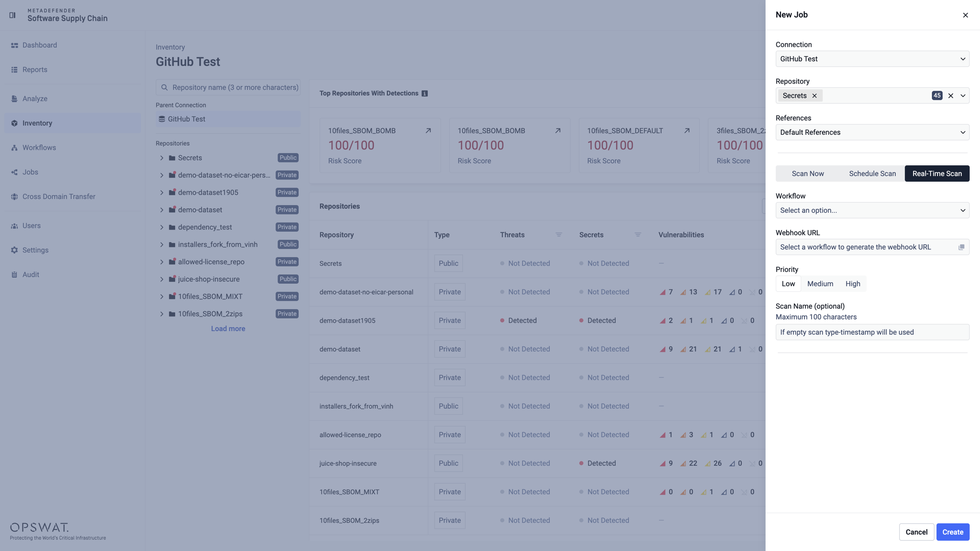Click the demo-dataset-no-eicar-pers folder icon
980x551 pixels.
tap(172, 175)
